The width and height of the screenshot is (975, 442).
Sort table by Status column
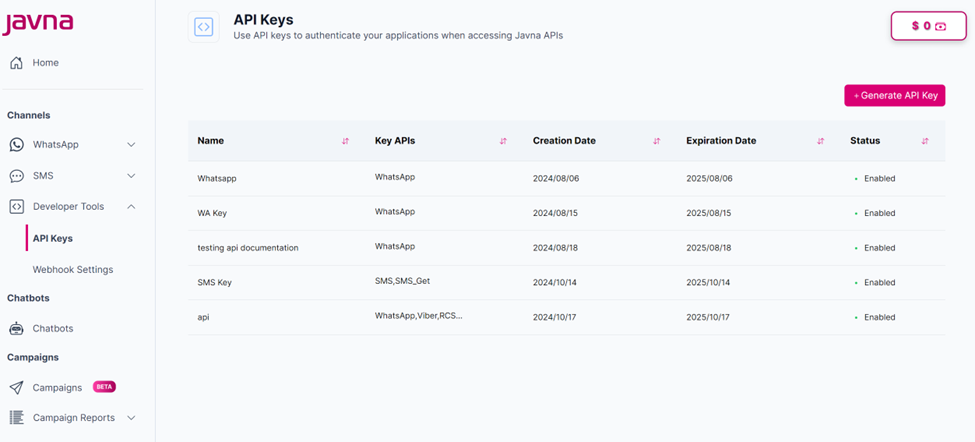pos(925,141)
